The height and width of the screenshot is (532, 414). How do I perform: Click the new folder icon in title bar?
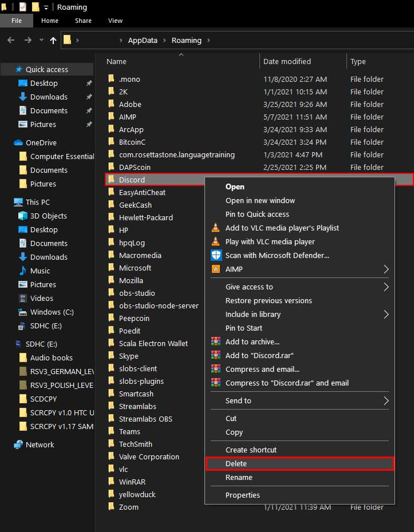point(36,7)
